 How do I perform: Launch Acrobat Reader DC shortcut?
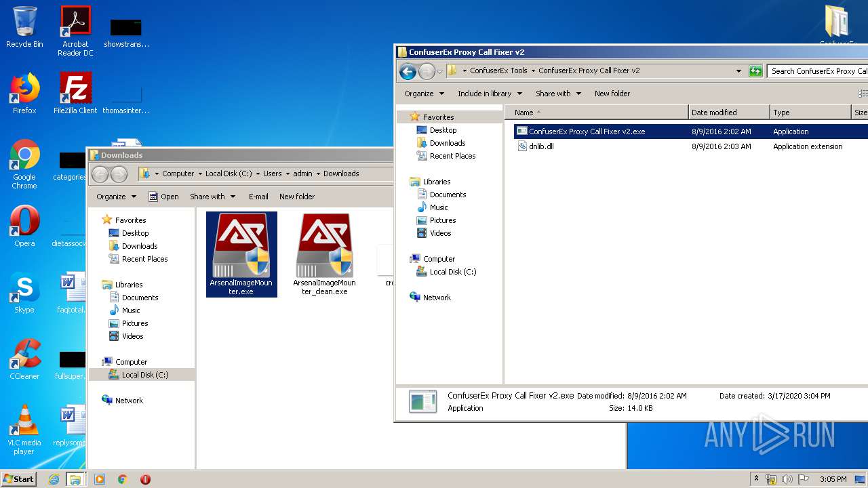[x=75, y=31]
